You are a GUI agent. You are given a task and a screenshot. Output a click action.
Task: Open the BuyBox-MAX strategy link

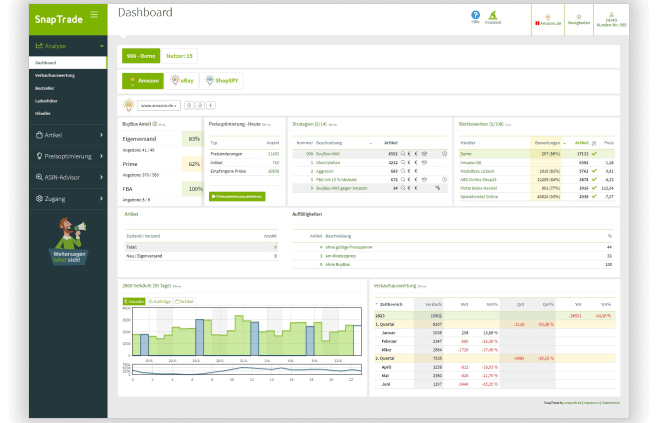(327, 154)
